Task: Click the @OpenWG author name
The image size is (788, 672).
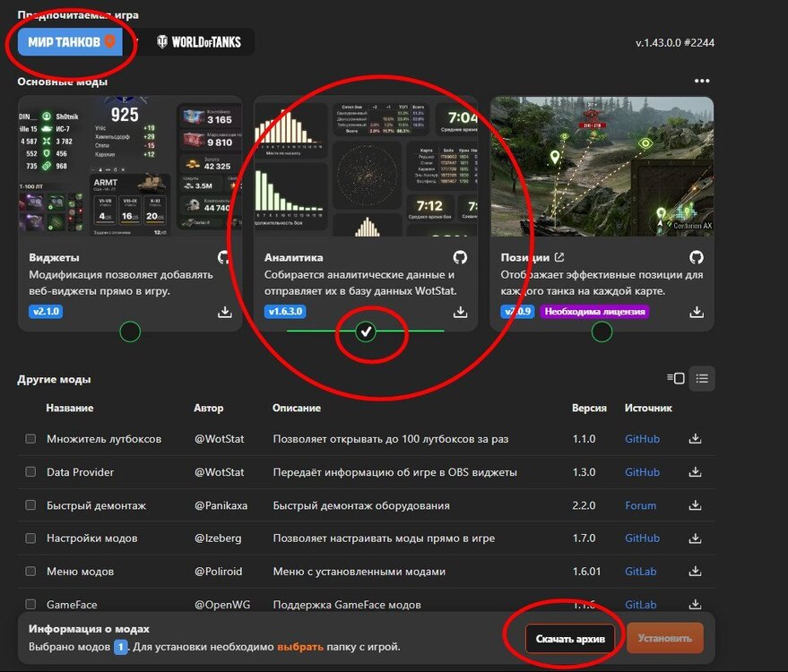Action: coord(222,605)
